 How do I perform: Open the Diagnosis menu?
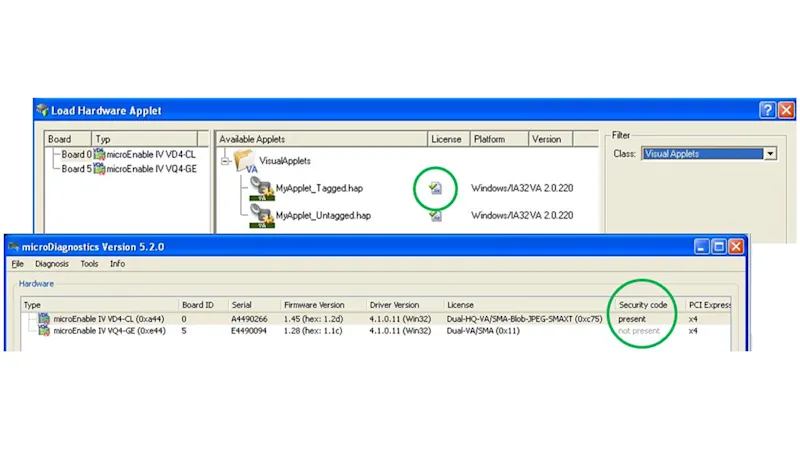[51, 264]
